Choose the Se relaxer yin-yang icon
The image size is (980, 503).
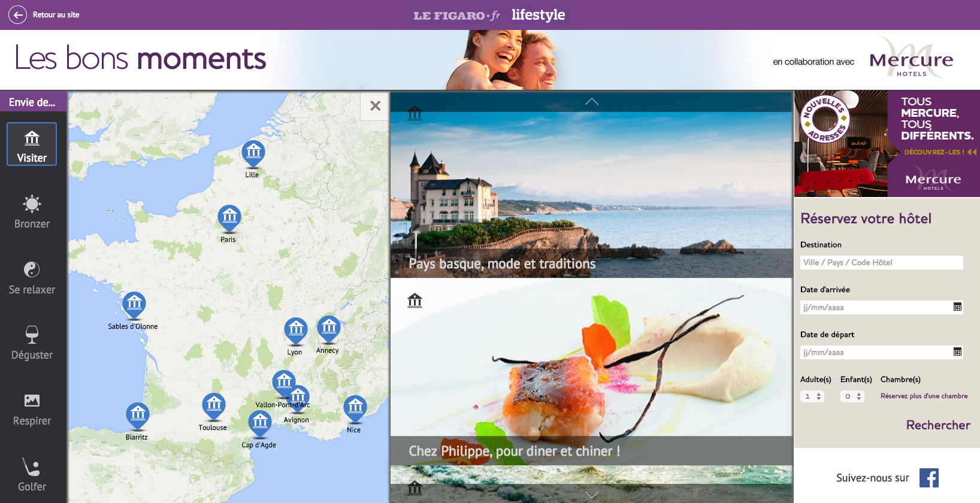pyautogui.click(x=32, y=269)
